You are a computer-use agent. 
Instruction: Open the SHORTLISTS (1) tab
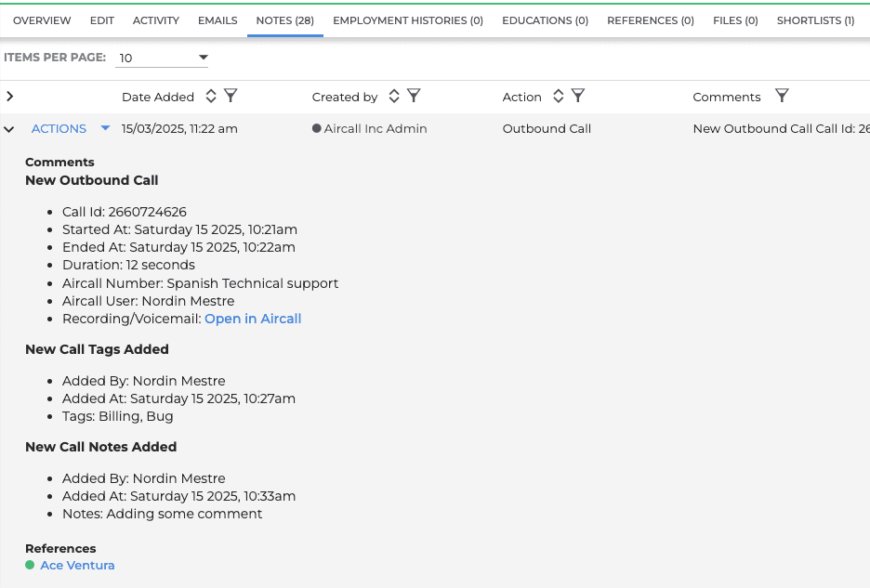coord(814,20)
